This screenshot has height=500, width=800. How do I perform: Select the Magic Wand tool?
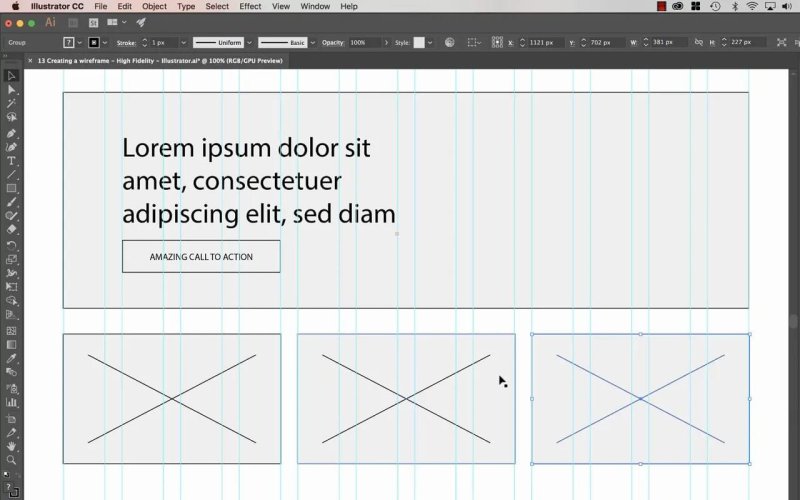11,104
